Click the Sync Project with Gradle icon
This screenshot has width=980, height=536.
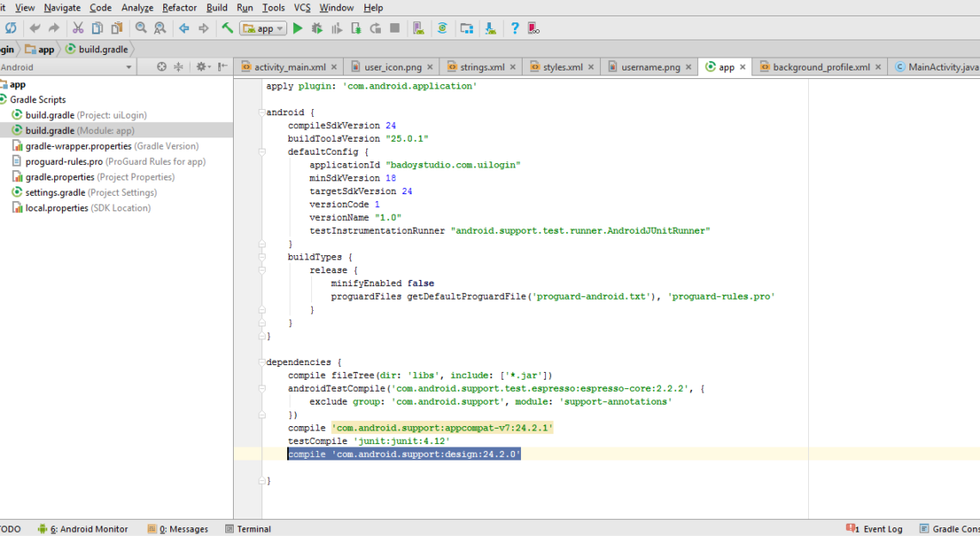click(443, 28)
